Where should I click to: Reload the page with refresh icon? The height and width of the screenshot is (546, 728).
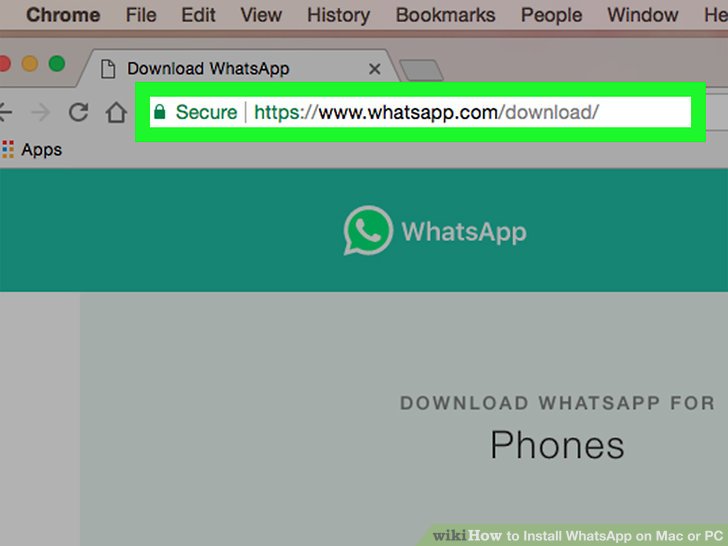[x=78, y=112]
